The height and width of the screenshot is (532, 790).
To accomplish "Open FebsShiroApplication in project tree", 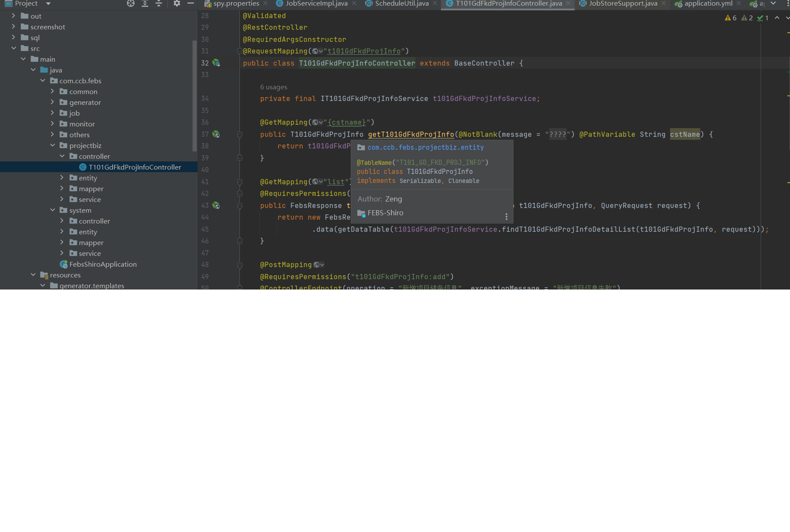I will click(x=103, y=264).
